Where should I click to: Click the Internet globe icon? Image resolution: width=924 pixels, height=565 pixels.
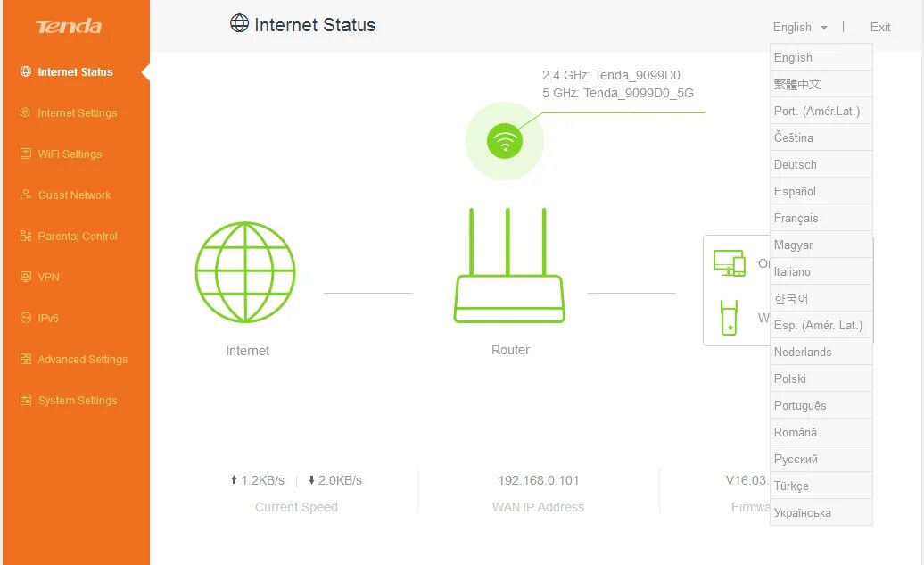pos(245,272)
